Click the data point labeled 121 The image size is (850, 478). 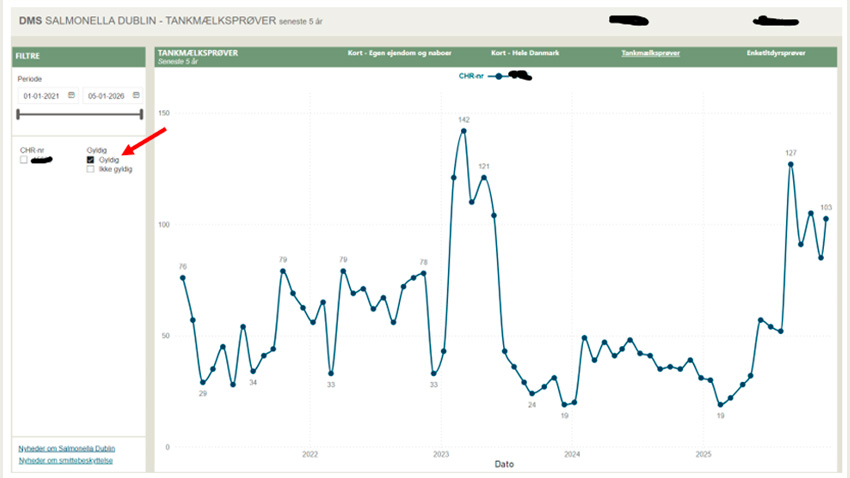click(484, 178)
